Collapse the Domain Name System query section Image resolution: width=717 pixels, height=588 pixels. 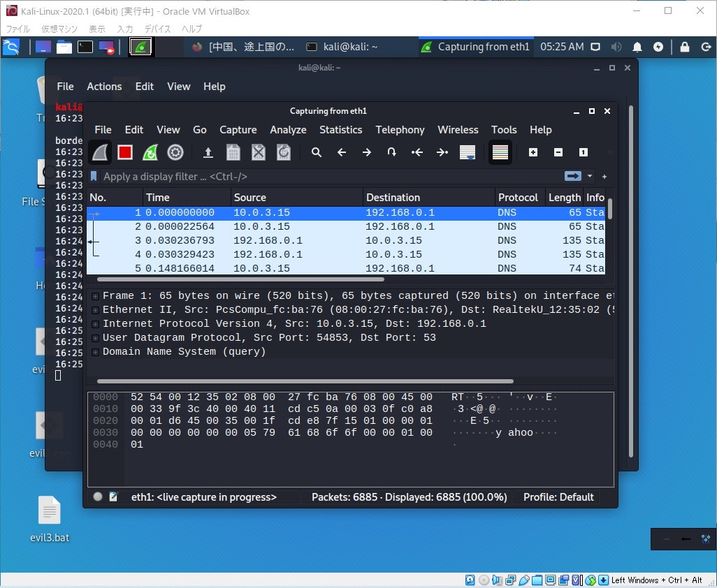(94, 351)
